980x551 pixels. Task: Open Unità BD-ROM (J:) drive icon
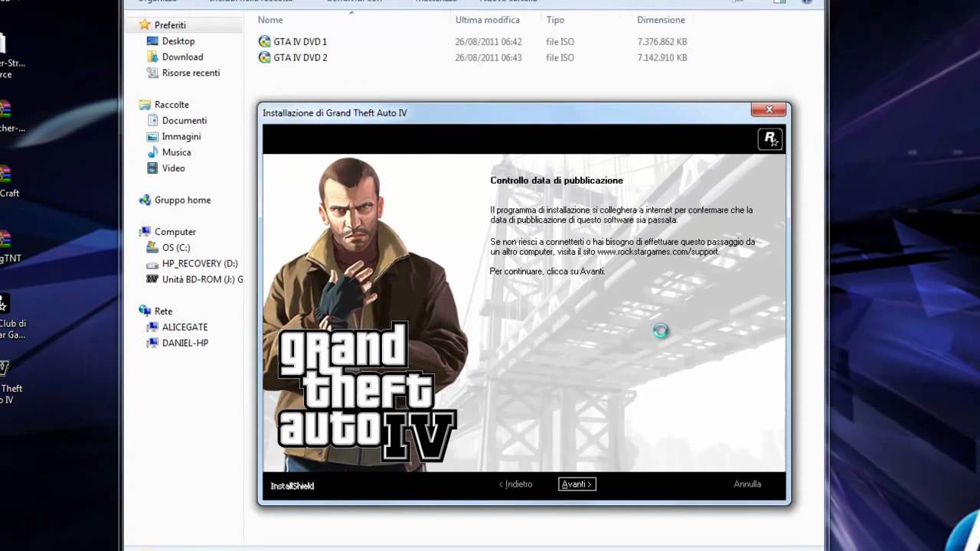(x=152, y=279)
